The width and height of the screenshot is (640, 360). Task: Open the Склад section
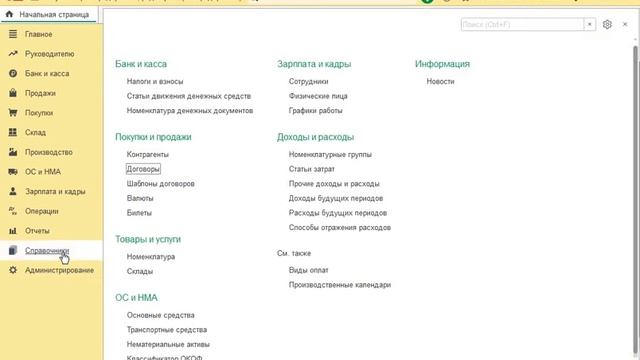pyautogui.click(x=36, y=132)
